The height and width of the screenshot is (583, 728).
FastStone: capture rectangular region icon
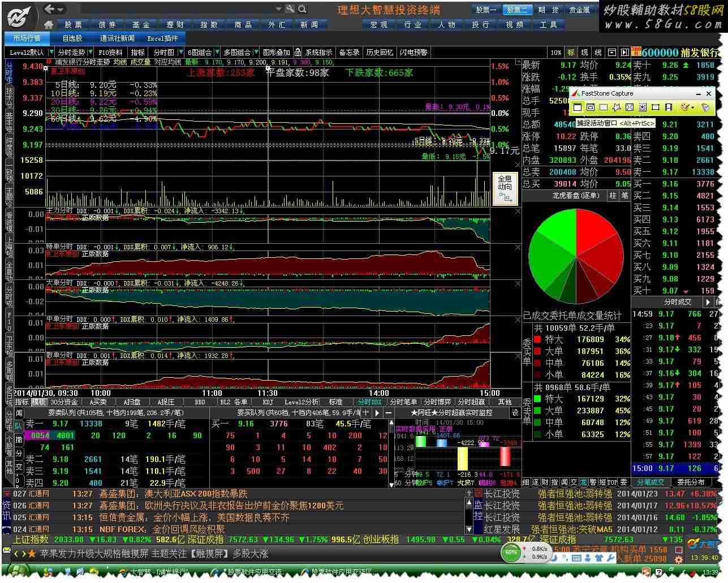pyautogui.click(x=604, y=107)
